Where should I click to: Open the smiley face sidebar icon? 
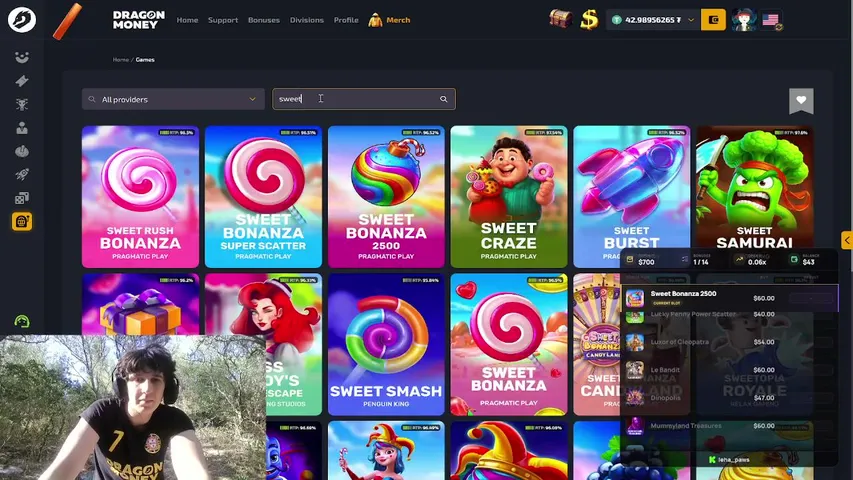[22, 57]
